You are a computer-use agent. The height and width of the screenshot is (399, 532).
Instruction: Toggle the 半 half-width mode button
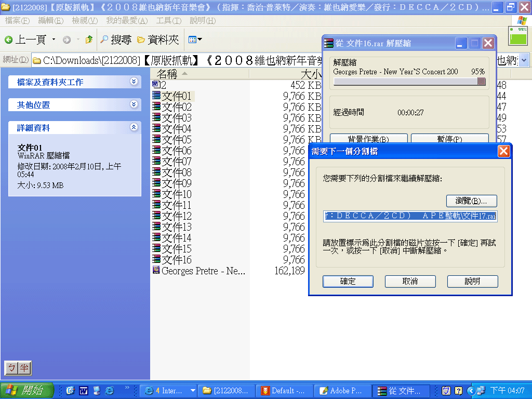[x=24, y=368]
